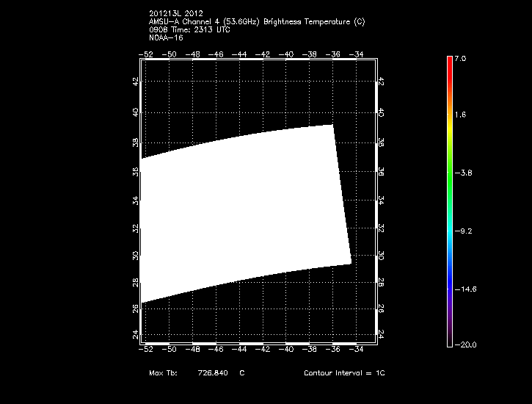The width and height of the screenshot is (532, 404).
Task: Click the red top of the color bar
Action: click(449, 62)
